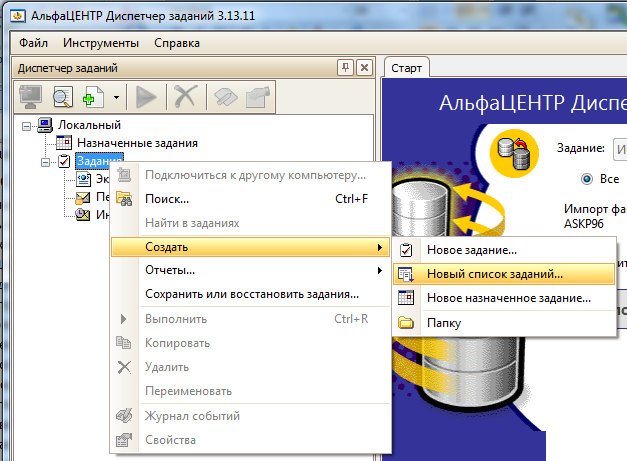Open the dropdown arrow beside new task icon
The width and height of the screenshot is (627, 461).
tap(116, 97)
